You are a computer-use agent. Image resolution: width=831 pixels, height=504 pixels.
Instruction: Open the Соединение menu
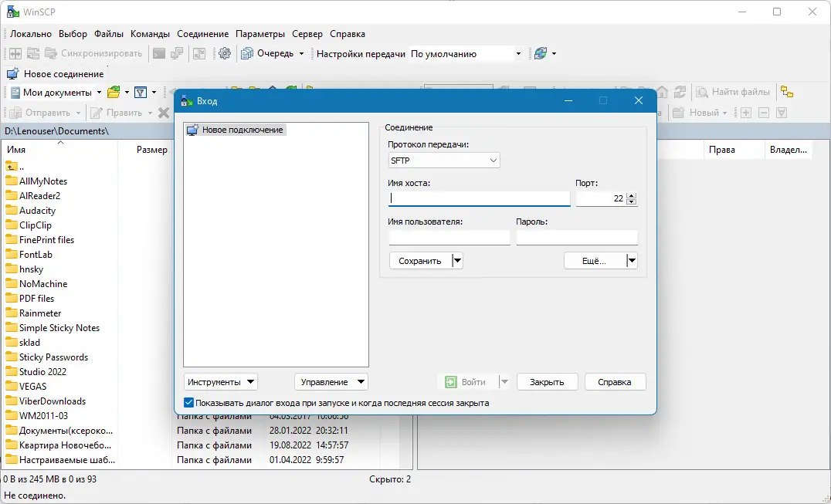pyautogui.click(x=202, y=34)
